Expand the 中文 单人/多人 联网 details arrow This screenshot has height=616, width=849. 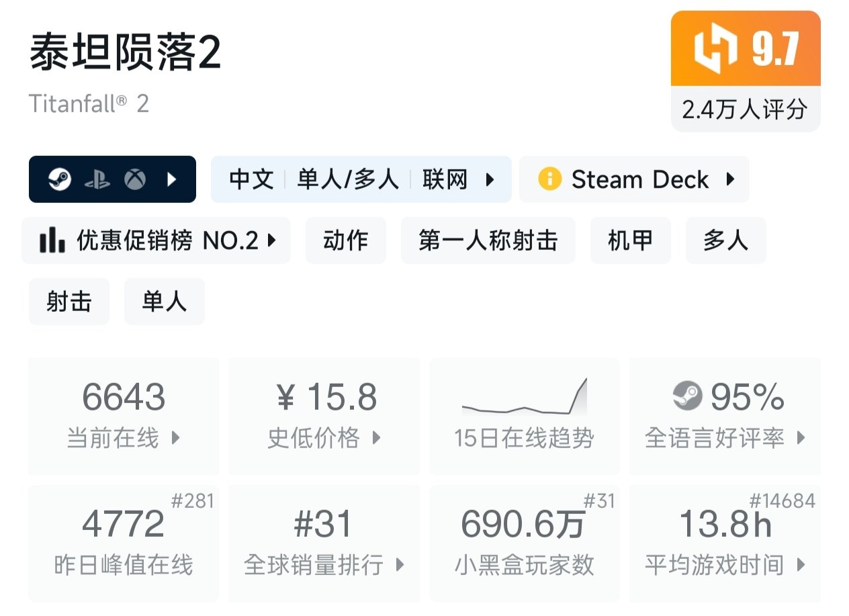[x=490, y=179]
